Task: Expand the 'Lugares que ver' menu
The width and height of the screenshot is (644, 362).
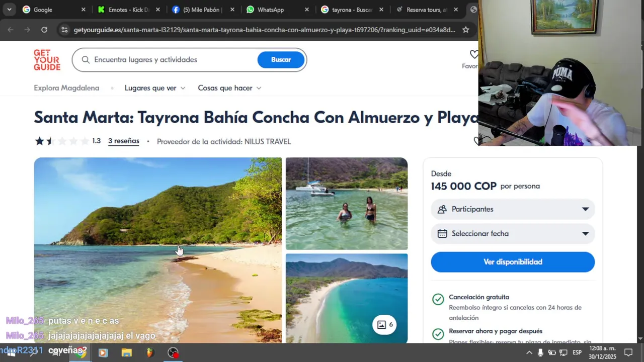Action: click(x=155, y=88)
